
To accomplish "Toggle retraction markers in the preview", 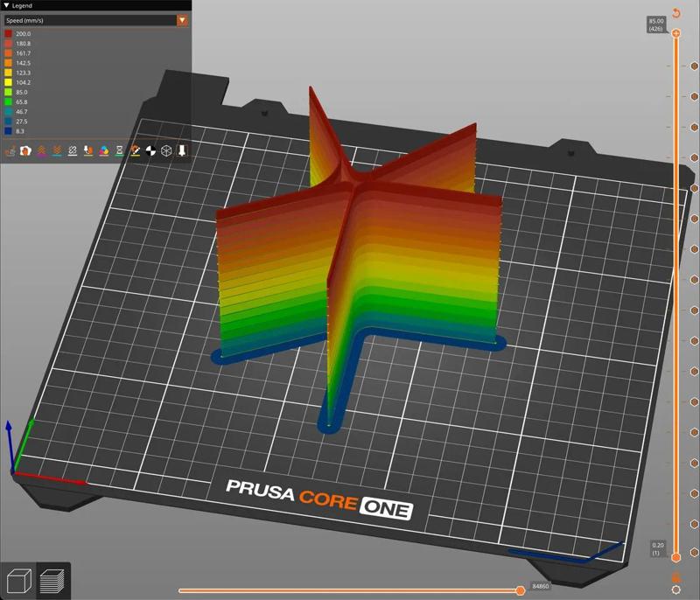I will pyautogui.click(x=43, y=150).
